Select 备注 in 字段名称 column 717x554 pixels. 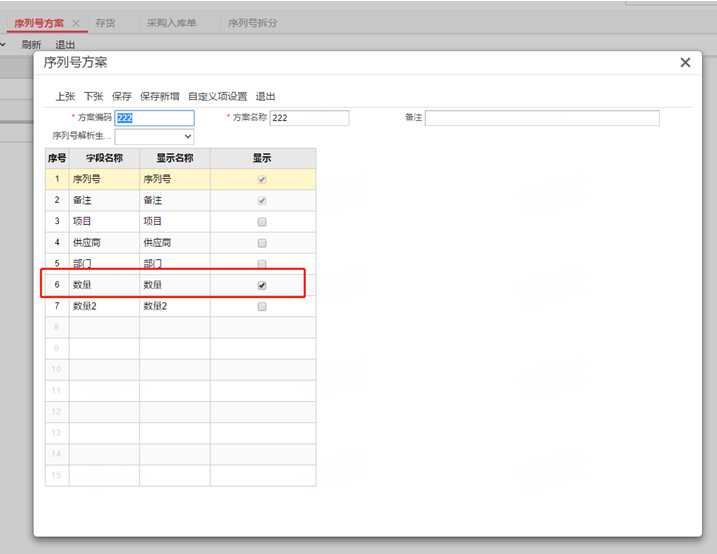(x=104, y=200)
